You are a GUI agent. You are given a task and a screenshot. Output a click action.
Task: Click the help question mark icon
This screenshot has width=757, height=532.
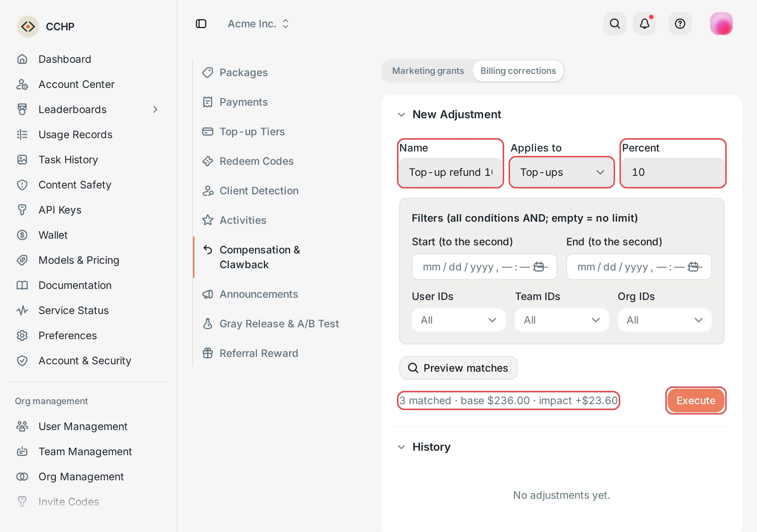pos(680,24)
